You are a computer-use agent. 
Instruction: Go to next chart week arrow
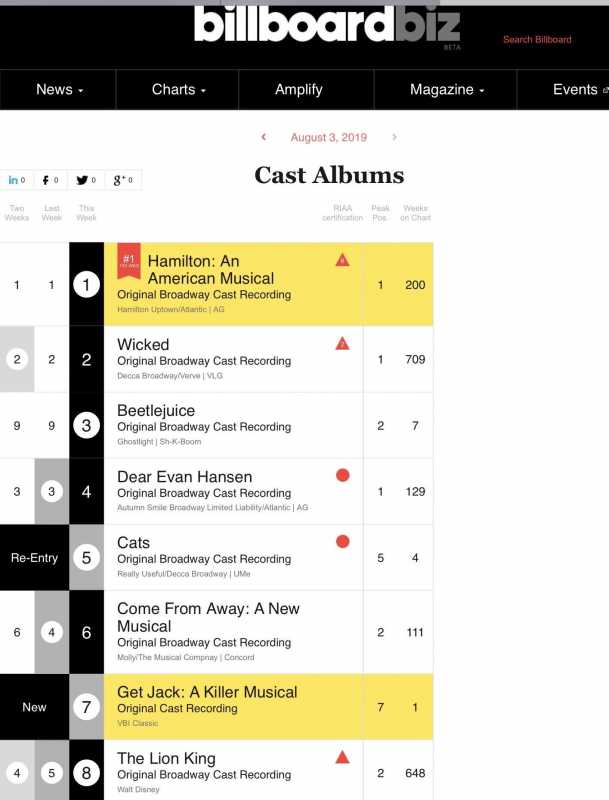click(394, 137)
